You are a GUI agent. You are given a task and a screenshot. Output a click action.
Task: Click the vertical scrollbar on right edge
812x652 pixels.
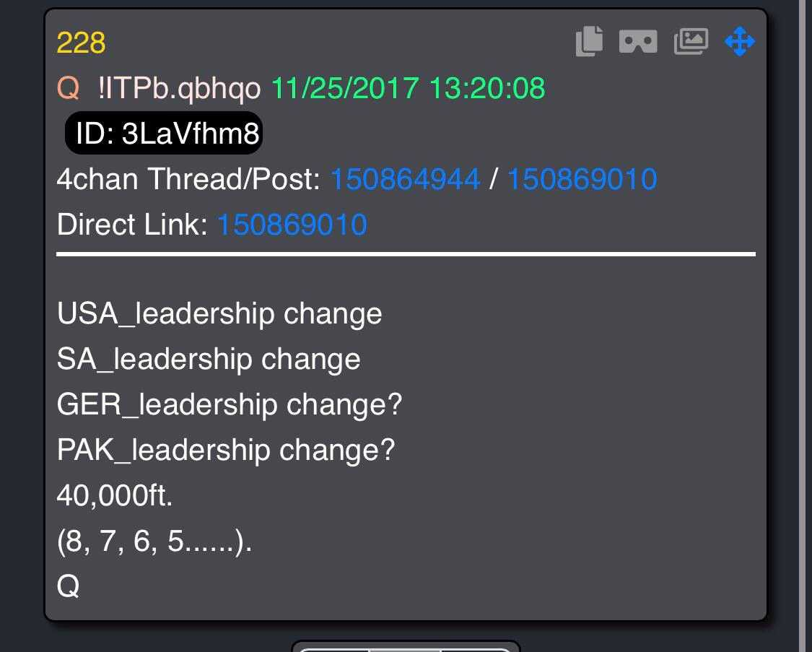coord(804,326)
